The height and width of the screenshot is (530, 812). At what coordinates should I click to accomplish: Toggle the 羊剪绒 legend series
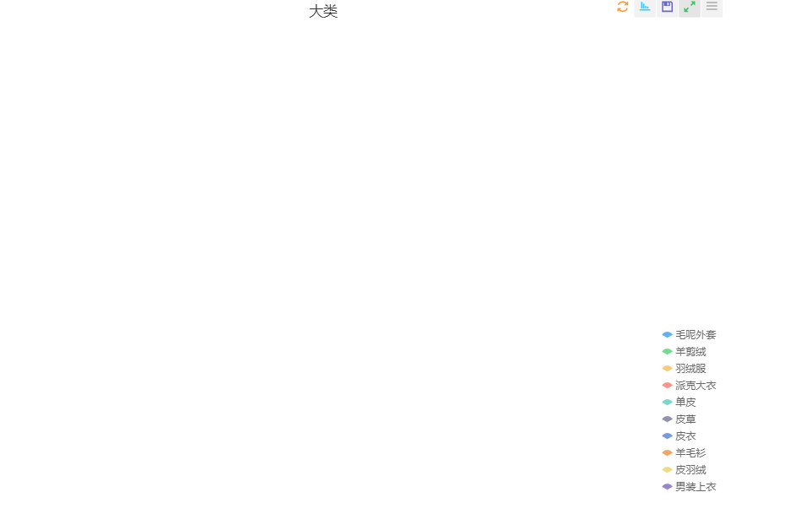(684, 352)
